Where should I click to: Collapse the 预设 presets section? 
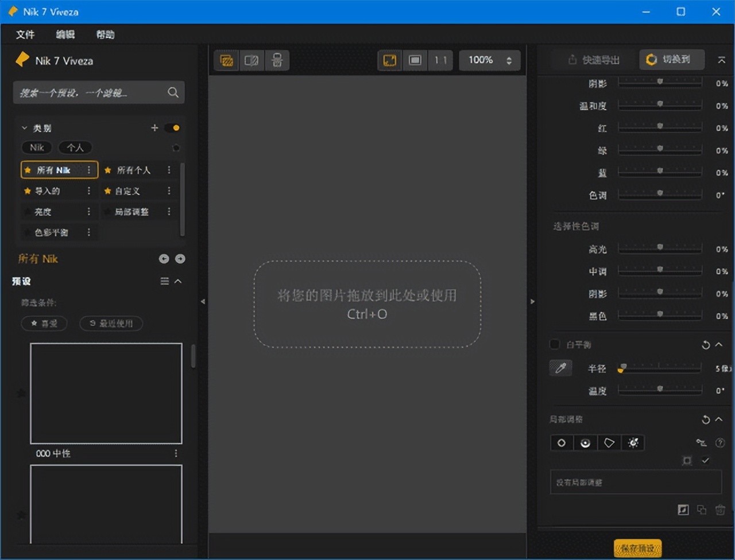[x=178, y=281]
